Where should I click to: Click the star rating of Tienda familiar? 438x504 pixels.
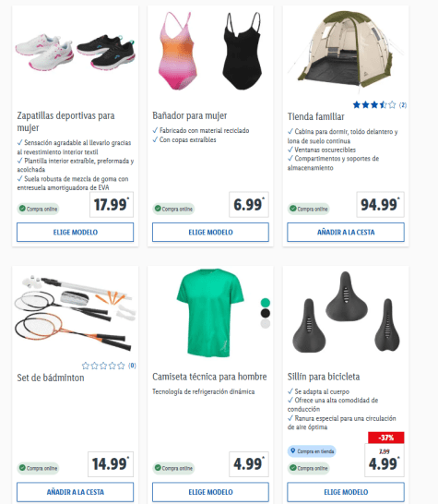coord(380,105)
